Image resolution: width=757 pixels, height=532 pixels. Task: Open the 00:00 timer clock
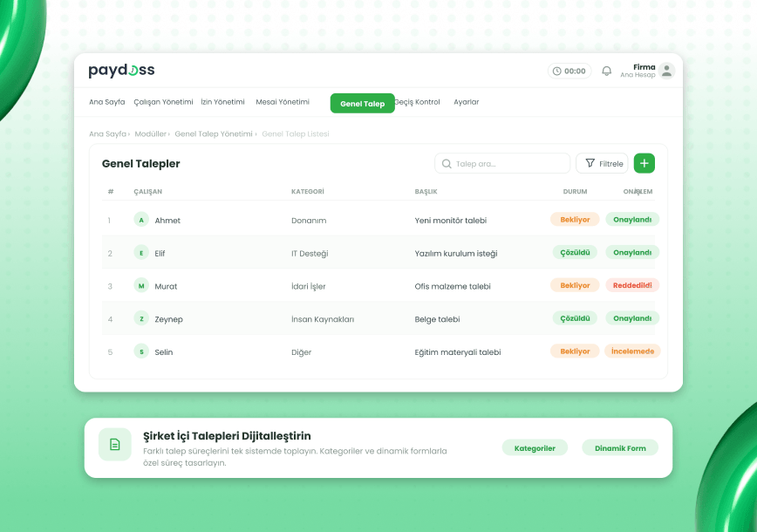click(569, 71)
